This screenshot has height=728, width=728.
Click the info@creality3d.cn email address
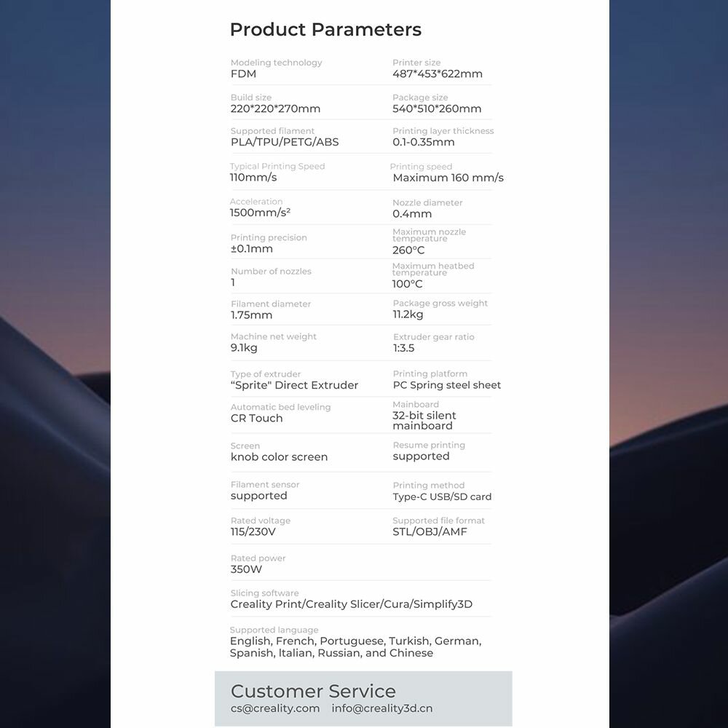tap(382, 708)
